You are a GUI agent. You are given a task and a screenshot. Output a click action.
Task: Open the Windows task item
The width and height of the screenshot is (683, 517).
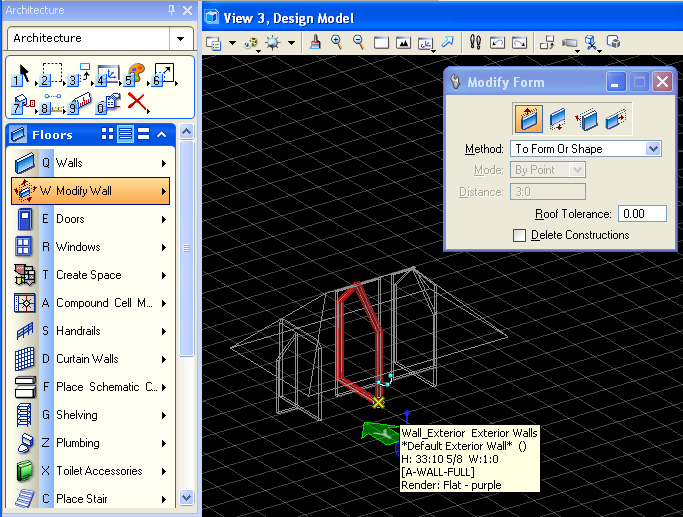[x=91, y=247]
